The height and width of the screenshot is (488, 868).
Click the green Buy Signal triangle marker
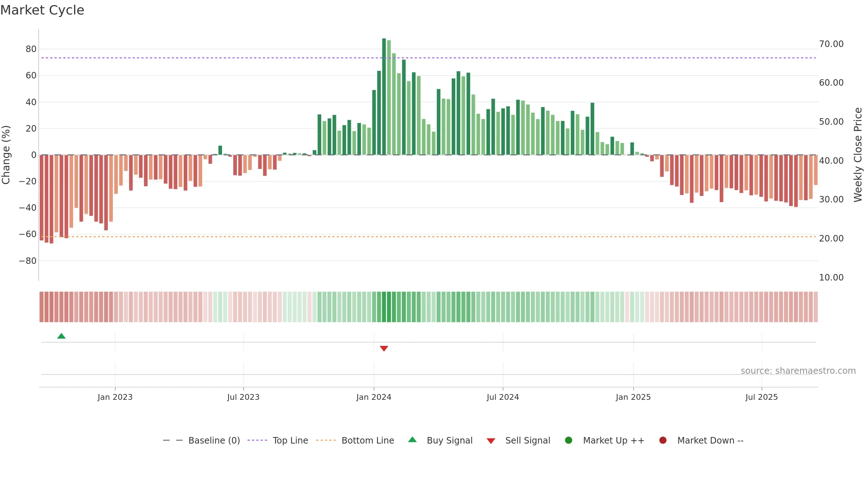61,336
